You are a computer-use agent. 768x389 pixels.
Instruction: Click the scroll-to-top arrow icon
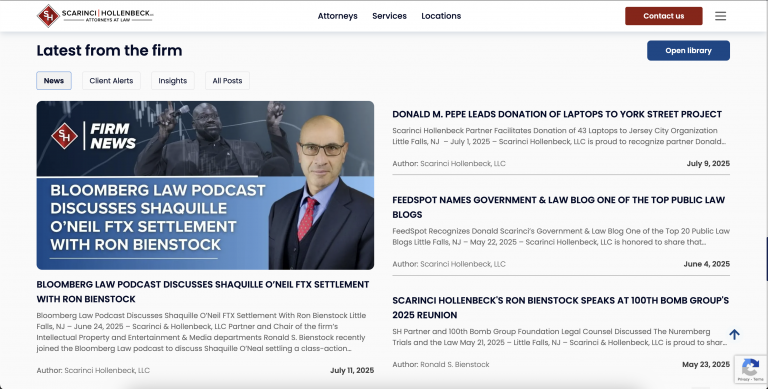pyautogui.click(x=734, y=335)
